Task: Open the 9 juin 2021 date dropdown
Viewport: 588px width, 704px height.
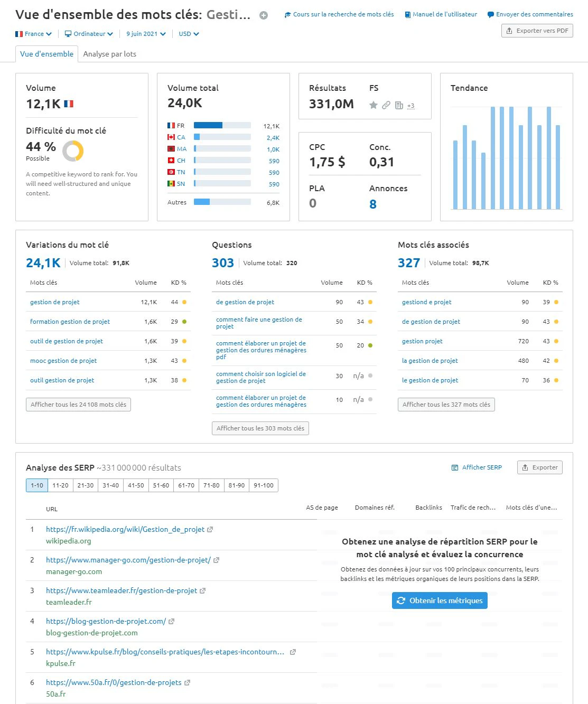Action: (x=146, y=34)
